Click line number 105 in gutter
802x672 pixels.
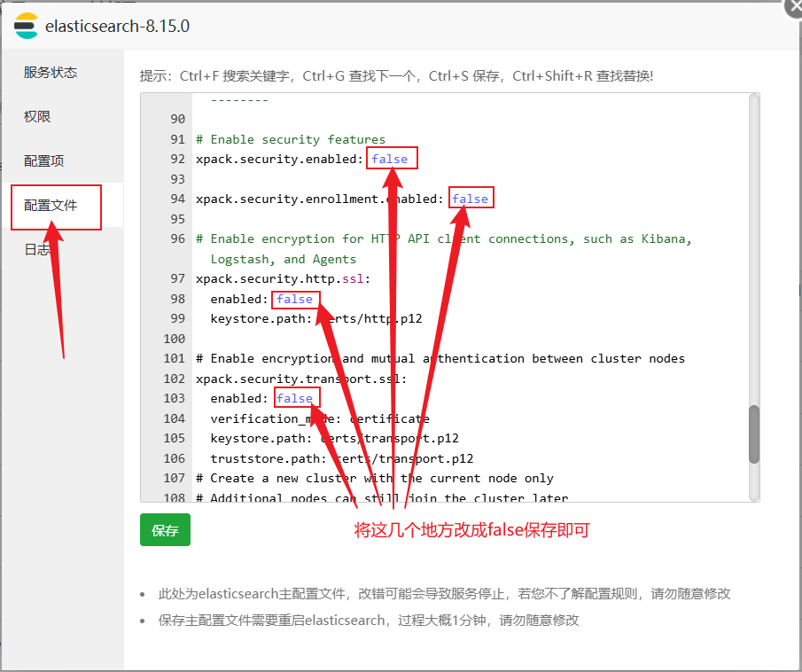[x=174, y=439]
